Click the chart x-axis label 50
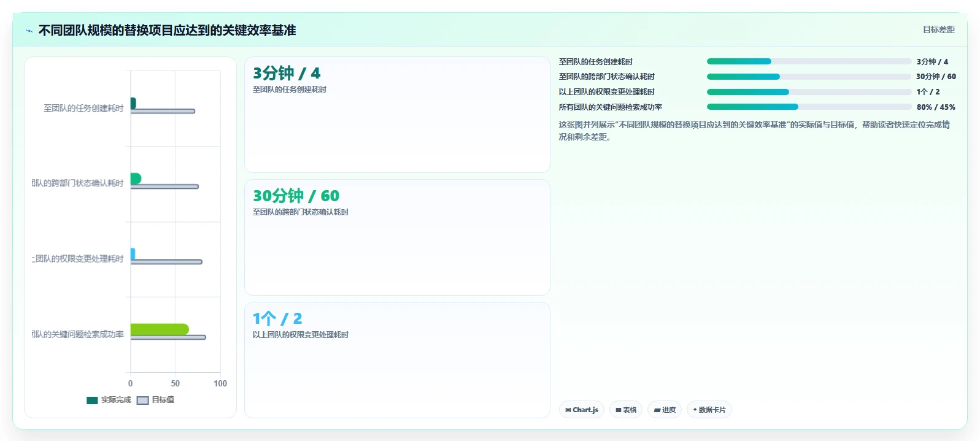980x441 pixels. (x=176, y=383)
